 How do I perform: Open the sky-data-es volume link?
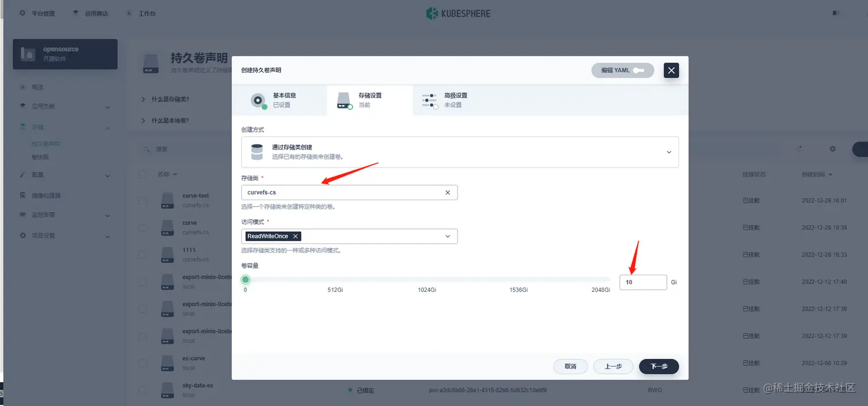[x=197, y=385]
